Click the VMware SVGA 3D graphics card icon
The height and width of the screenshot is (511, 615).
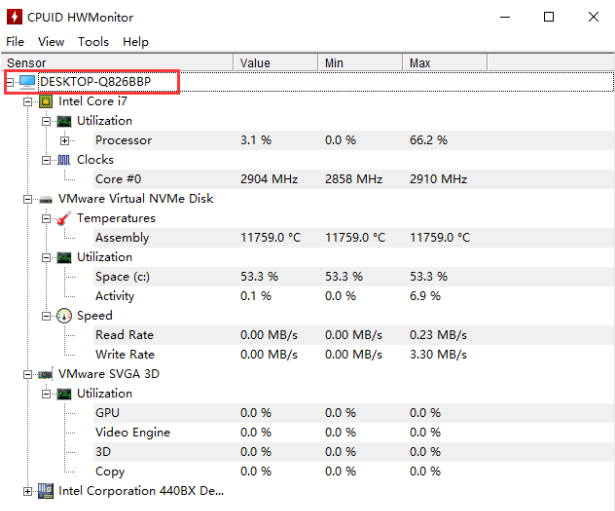[x=45, y=375]
